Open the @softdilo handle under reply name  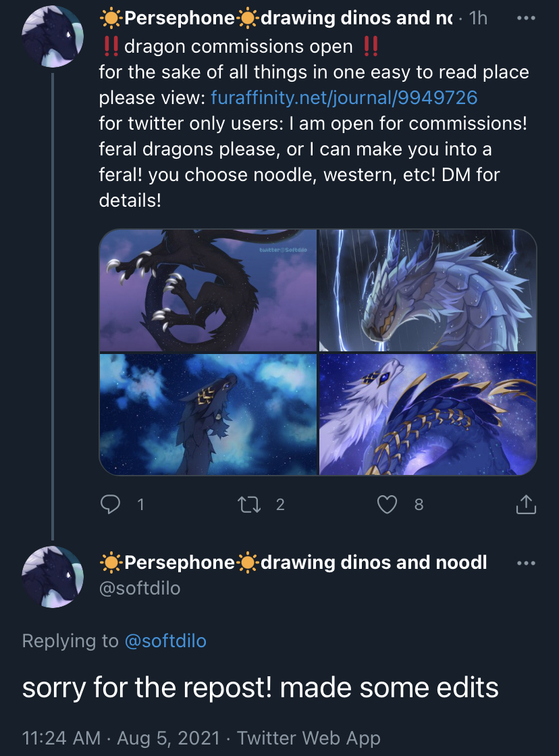pyautogui.click(x=140, y=588)
